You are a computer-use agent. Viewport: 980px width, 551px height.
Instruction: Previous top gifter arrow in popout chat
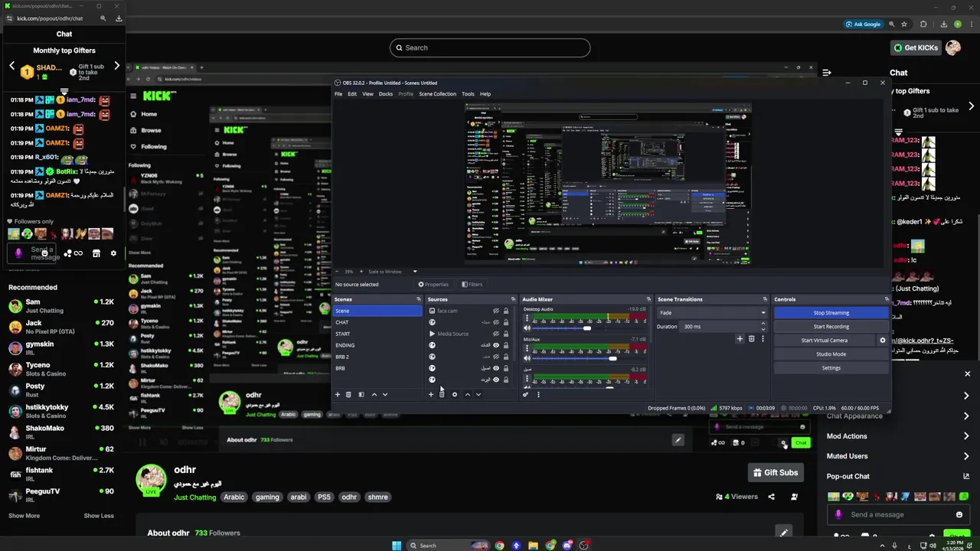[11, 66]
